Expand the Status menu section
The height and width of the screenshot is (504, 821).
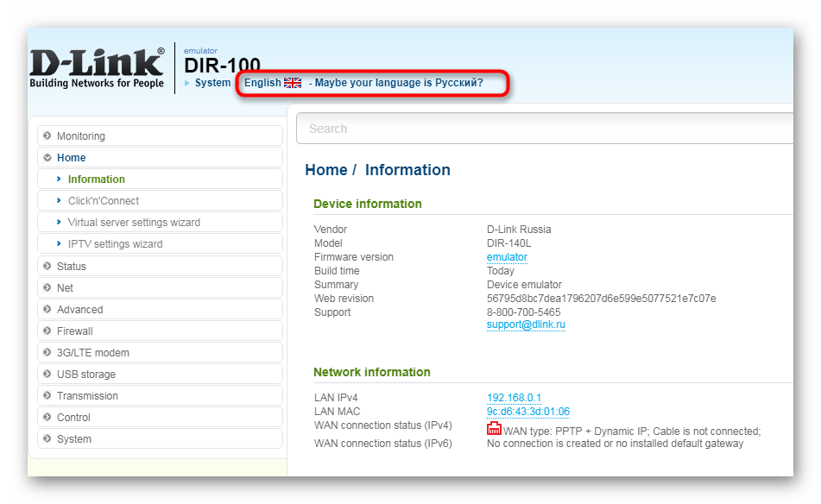[71, 267]
